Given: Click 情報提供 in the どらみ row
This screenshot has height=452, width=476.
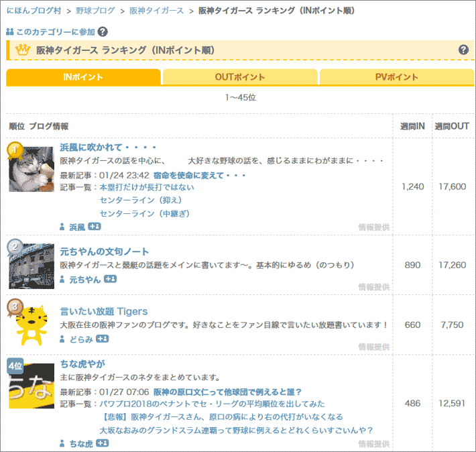Looking at the screenshot, I should pos(373,347).
